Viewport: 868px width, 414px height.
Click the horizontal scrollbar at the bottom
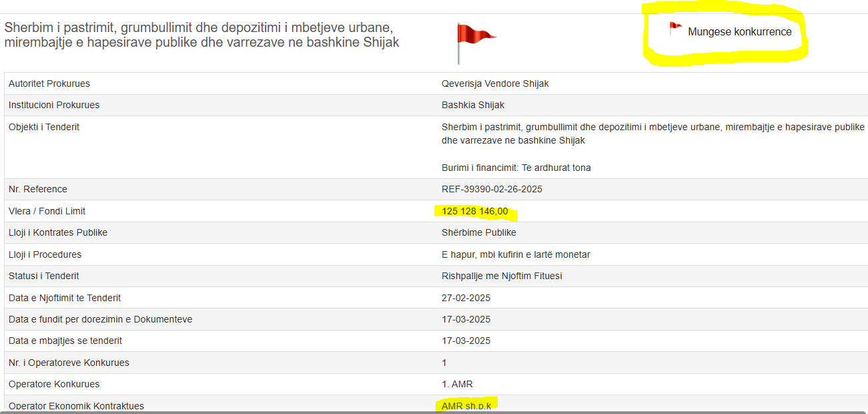pos(434,412)
